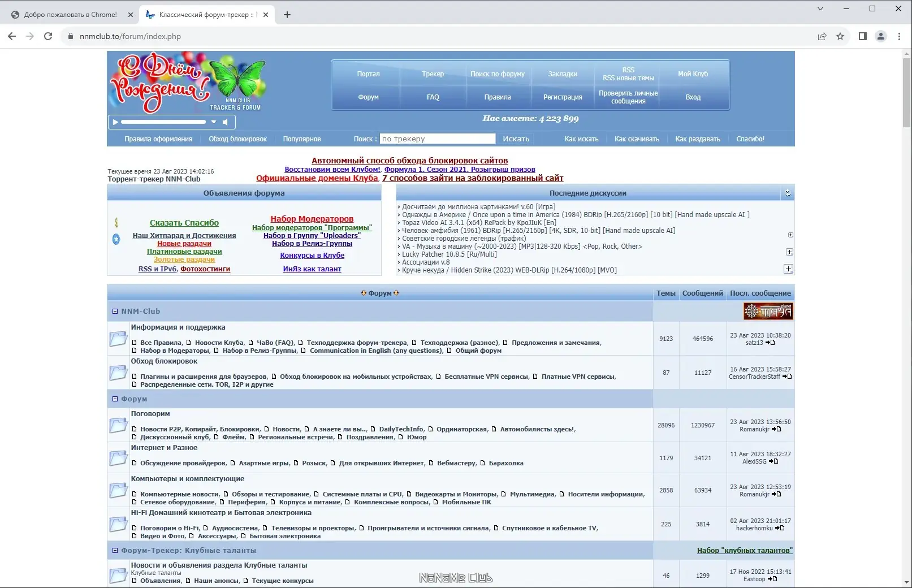Screen dimensions: 912x588
Task: Click the planet banner icon in NNM-Club header row
Action: [767, 311]
